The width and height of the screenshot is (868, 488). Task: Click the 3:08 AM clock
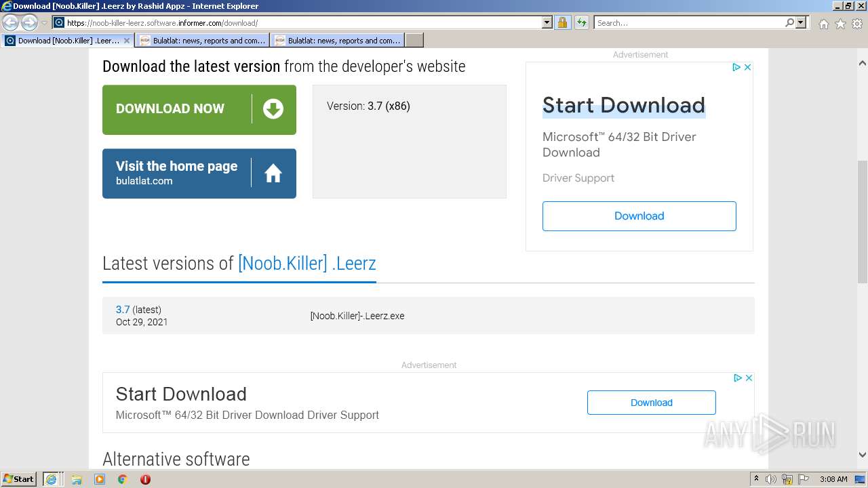click(833, 479)
